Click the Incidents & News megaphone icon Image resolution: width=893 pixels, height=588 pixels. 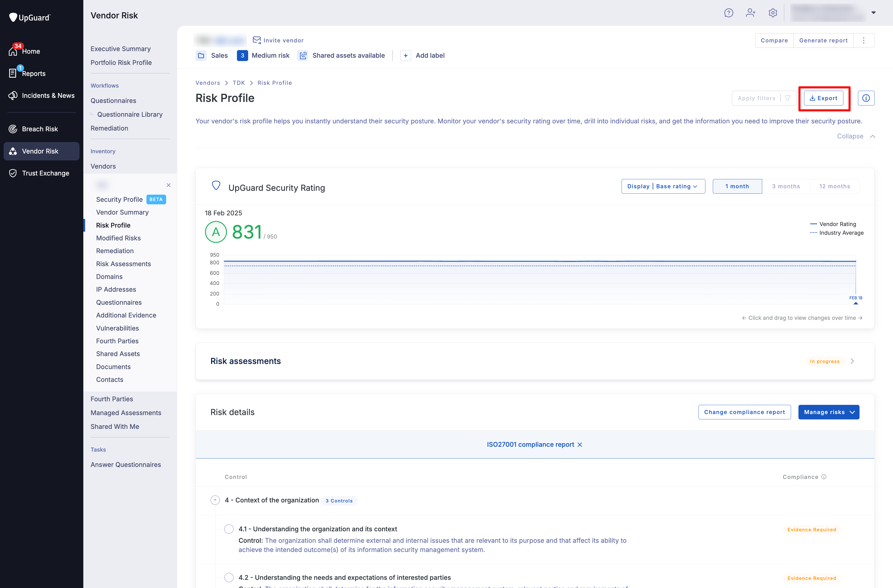(x=13, y=95)
